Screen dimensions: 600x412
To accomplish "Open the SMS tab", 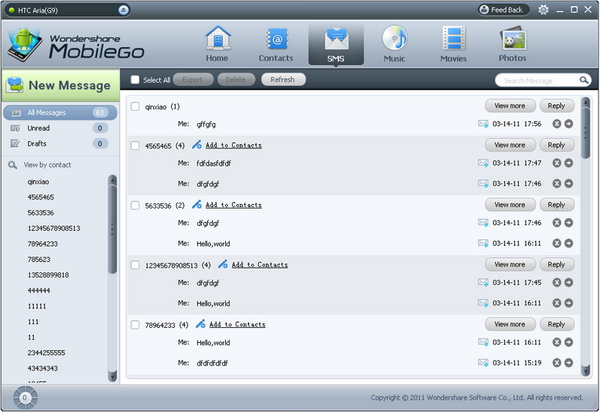I will [x=336, y=44].
